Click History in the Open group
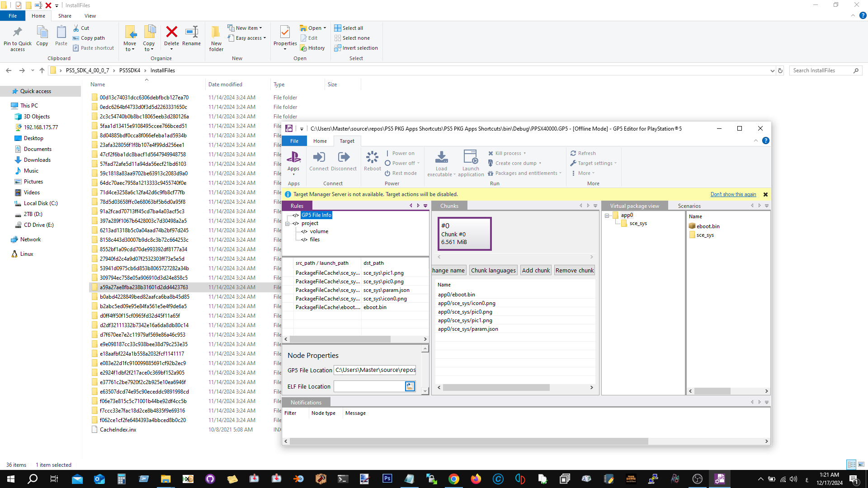Screen dimensions: 868x488 tap(312, 48)
